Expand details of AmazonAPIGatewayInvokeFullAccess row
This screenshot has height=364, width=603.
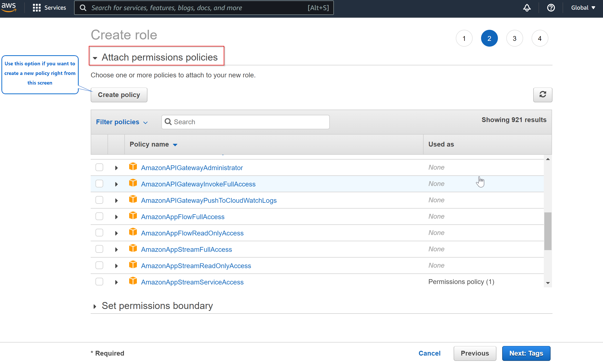(116, 184)
